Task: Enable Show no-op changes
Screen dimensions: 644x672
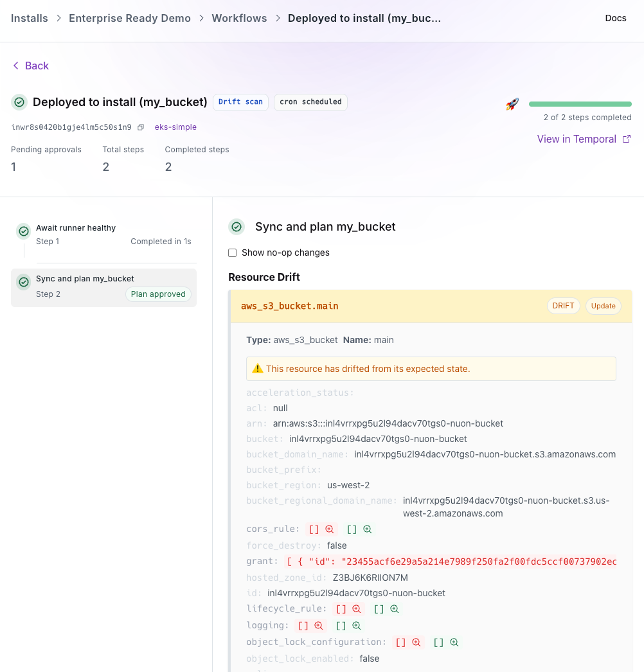Action: pos(232,252)
